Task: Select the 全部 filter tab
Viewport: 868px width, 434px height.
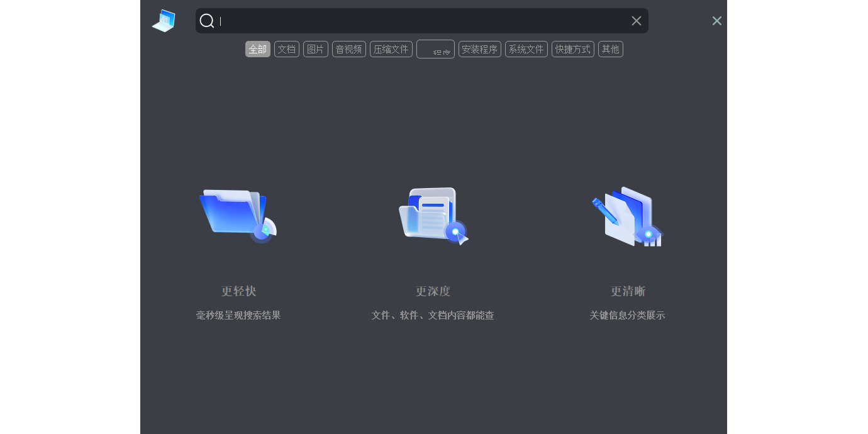Action: pos(258,49)
